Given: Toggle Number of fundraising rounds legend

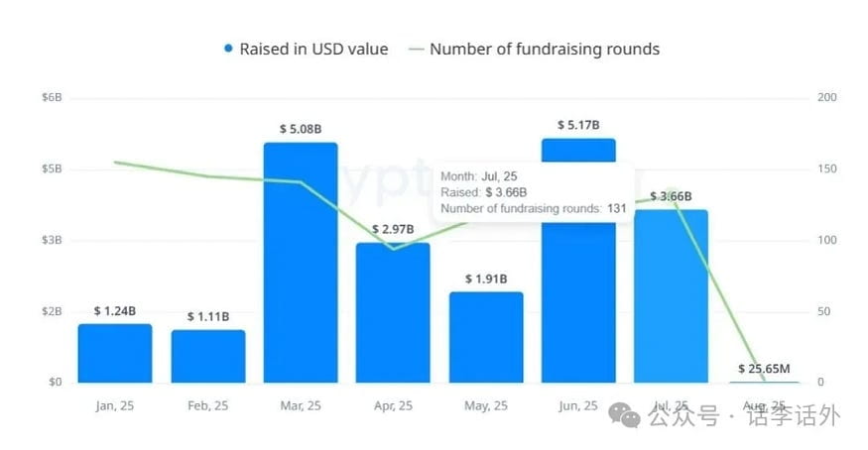Looking at the screenshot, I should click(535, 50).
